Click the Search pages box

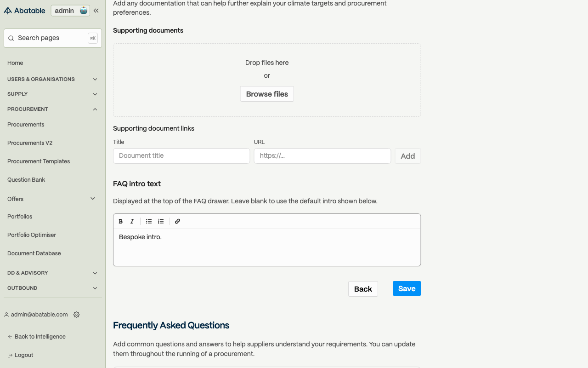coord(53,38)
